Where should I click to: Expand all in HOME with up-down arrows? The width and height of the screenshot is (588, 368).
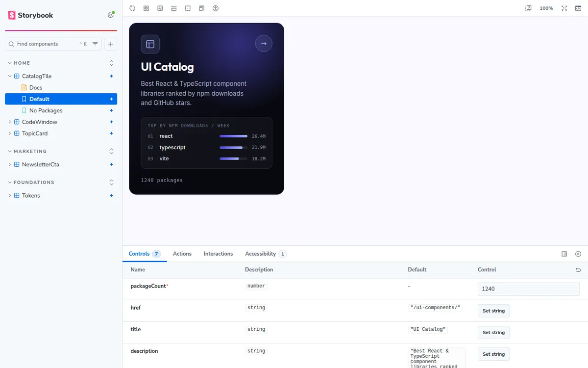pos(111,63)
